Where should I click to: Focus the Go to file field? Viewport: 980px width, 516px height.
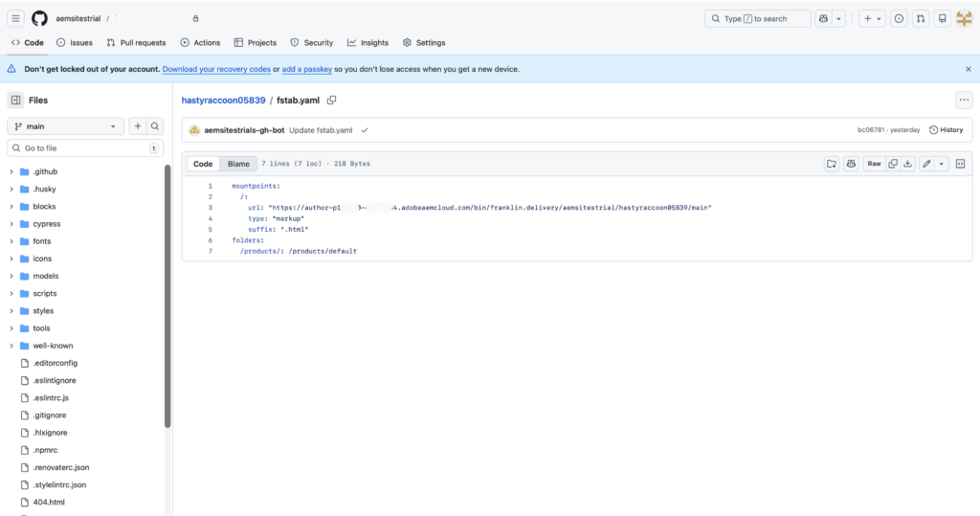point(85,148)
